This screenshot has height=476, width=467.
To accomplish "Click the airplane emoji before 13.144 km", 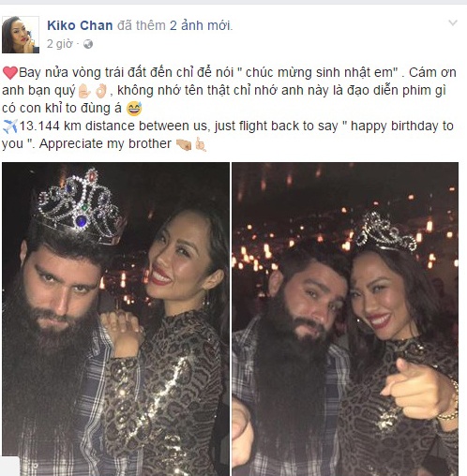I will click(x=10, y=126).
